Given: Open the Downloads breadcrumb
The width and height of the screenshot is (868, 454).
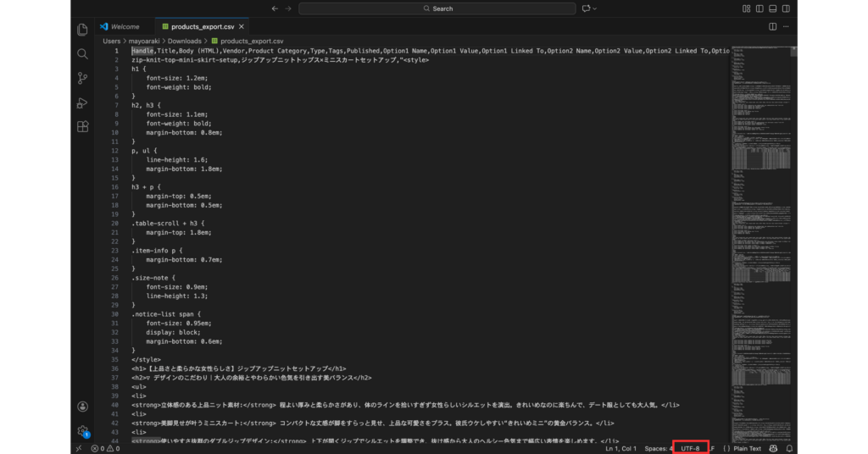Looking at the screenshot, I should pos(184,41).
